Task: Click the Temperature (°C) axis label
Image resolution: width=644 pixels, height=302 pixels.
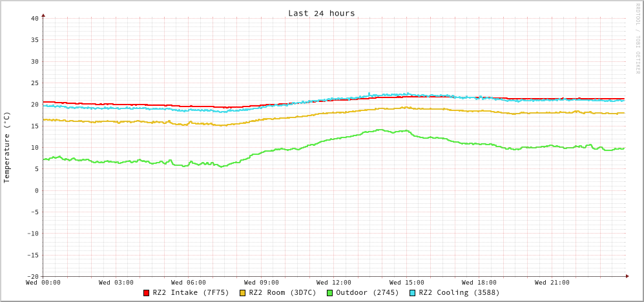Action: (7, 147)
